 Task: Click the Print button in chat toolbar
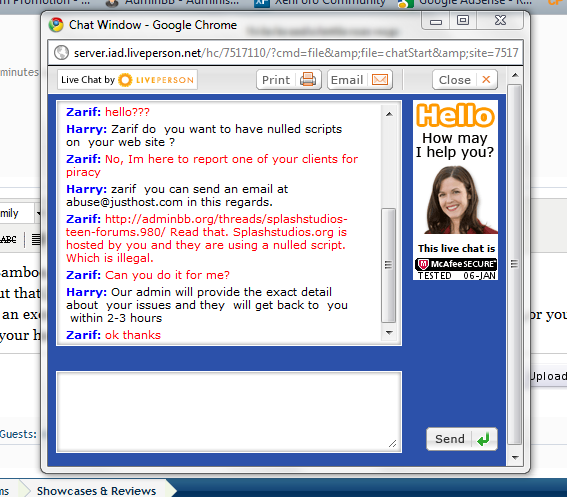point(289,80)
